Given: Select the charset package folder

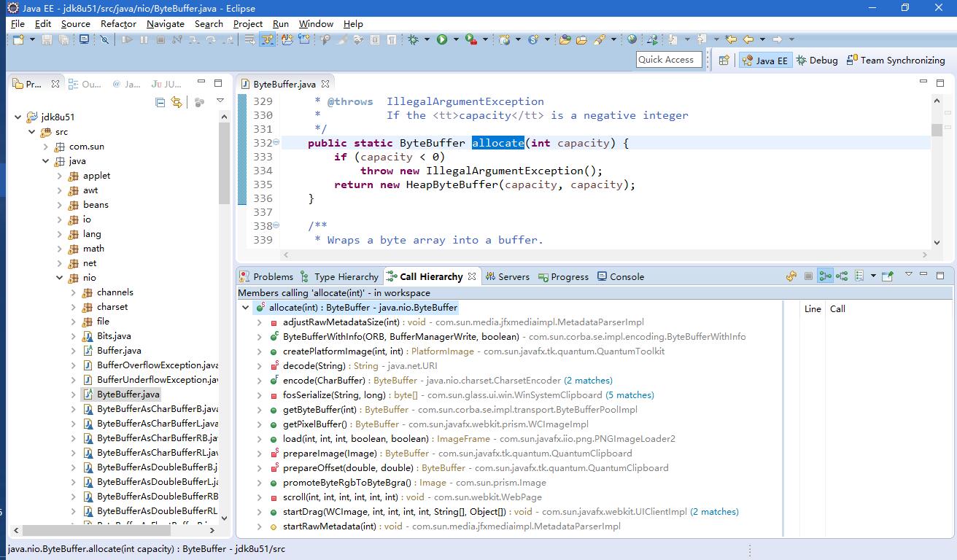Looking at the screenshot, I should (x=112, y=307).
